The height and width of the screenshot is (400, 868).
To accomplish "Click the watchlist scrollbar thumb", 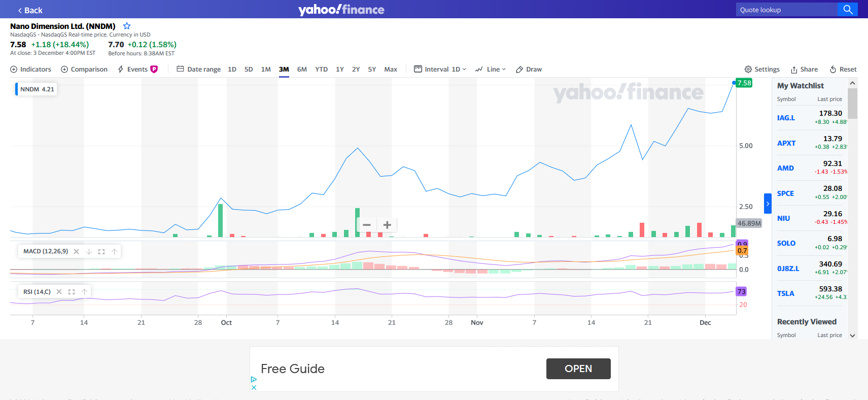I will (x=852, y=104).
